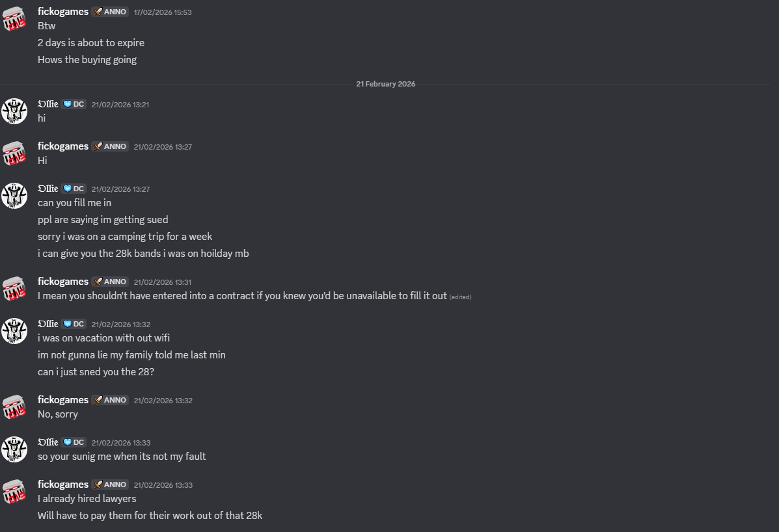
Task: Click fickogames avatar beside "I already hired lawyers"
Action: [14, 492]
